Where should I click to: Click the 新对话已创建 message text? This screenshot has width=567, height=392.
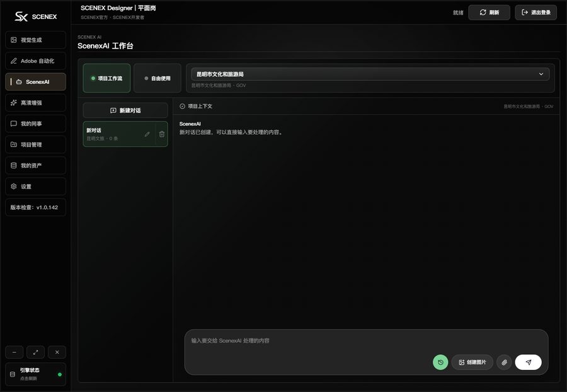tap(231, 132)
